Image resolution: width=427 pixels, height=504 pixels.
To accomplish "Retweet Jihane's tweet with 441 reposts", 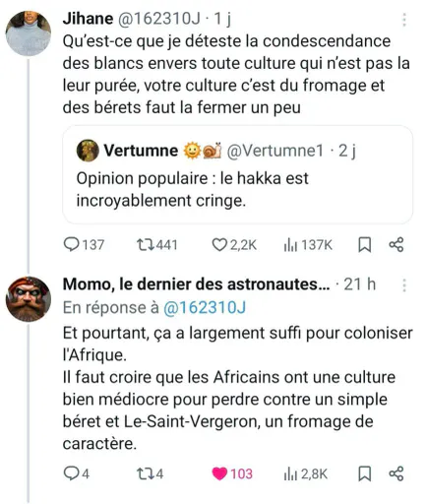I will pyautogui.click(x=146, y=245).
